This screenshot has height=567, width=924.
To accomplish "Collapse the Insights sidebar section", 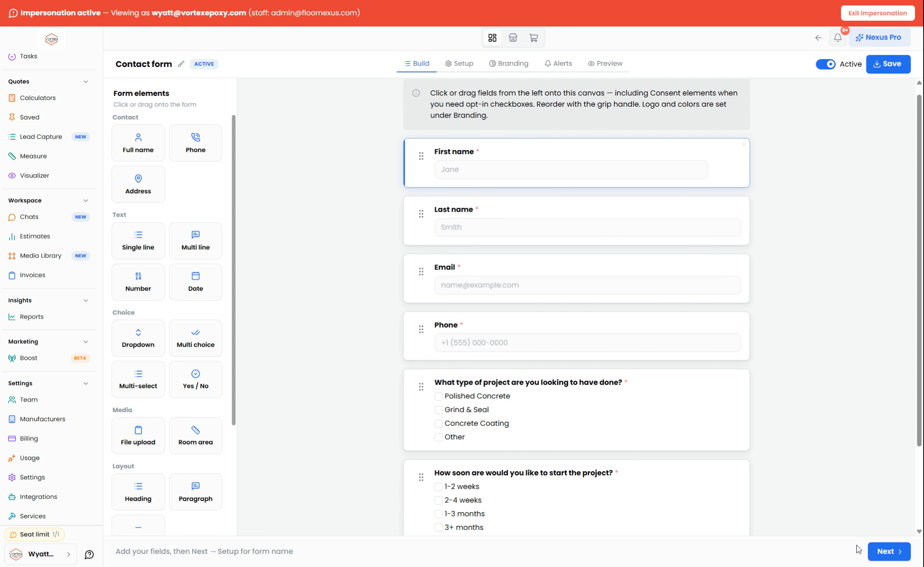I will pos(86,300).
